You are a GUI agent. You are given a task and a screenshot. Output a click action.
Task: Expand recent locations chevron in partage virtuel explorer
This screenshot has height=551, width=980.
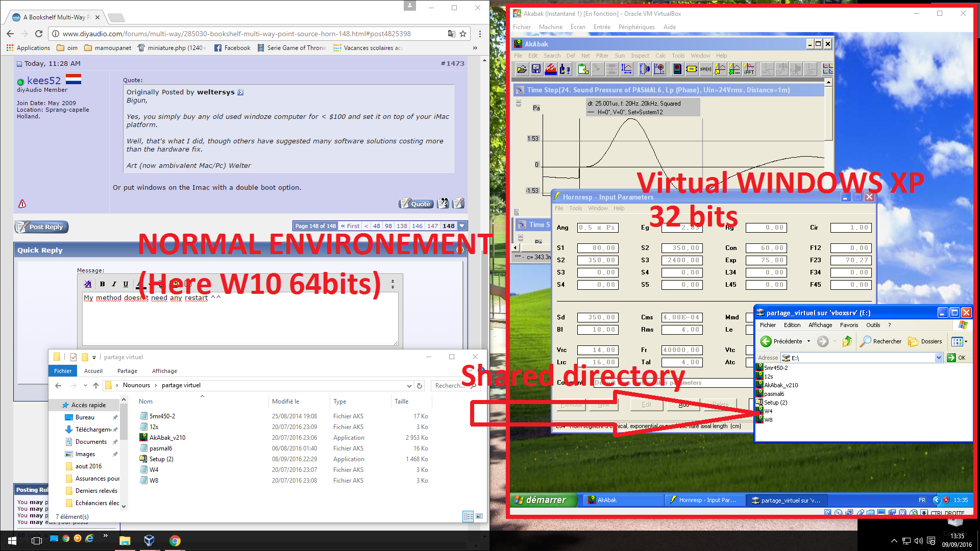coord(85,386)
